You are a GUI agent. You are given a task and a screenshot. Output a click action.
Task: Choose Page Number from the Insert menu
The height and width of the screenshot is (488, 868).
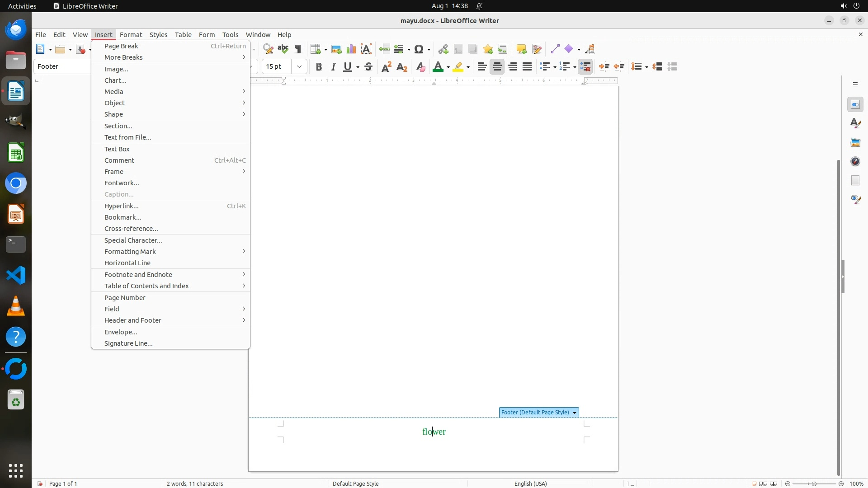pos(125,298)
